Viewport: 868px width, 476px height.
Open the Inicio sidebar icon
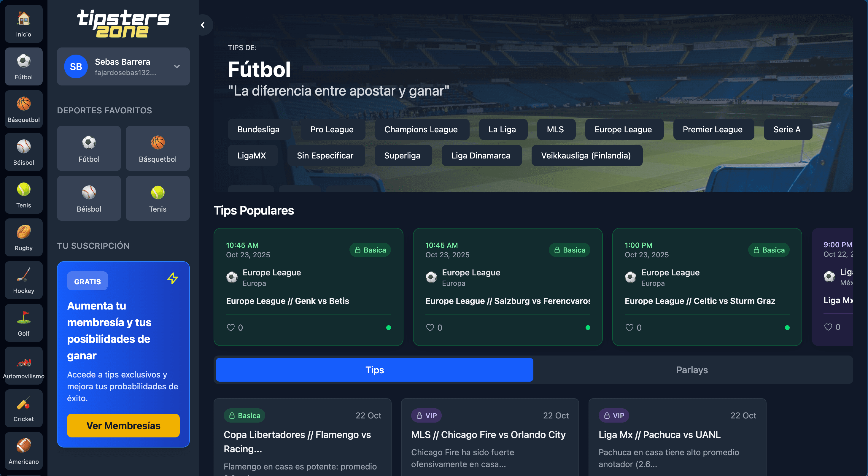pos(23,24)
